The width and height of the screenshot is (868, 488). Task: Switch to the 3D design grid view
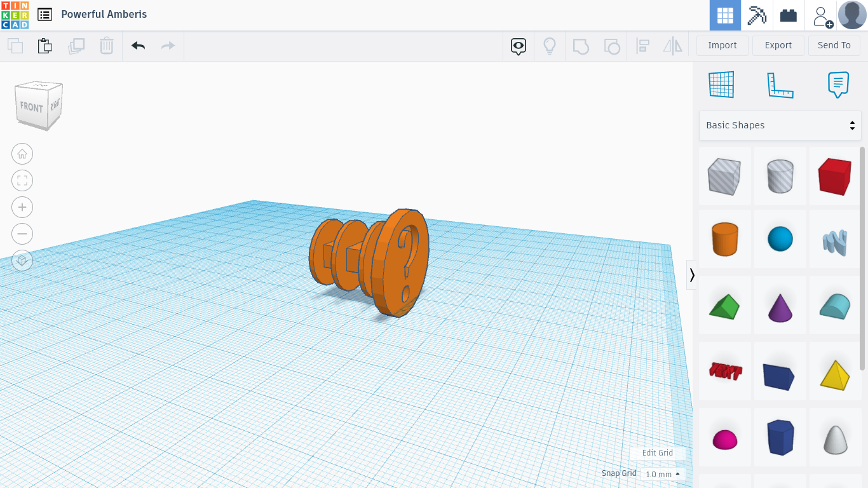pyautogui.click(x=725, y=15)
